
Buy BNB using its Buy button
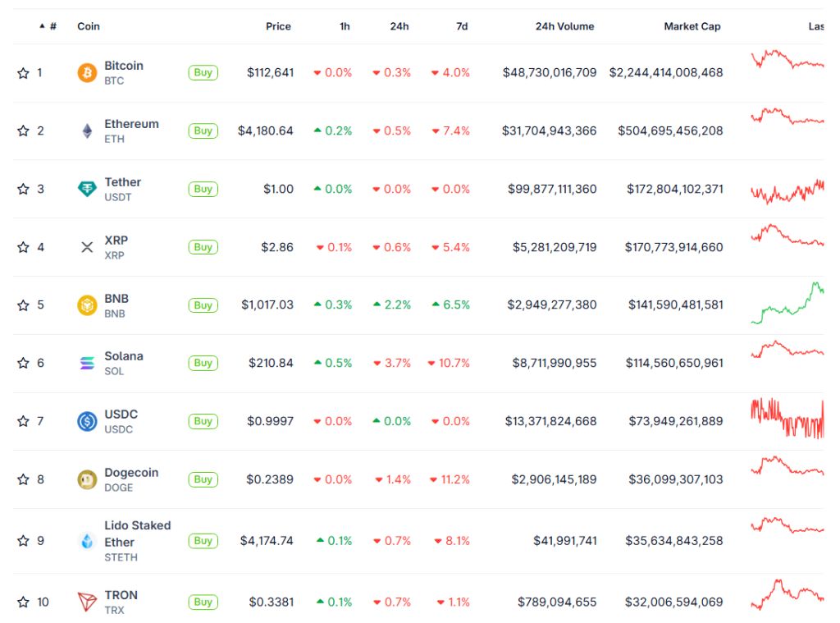tap(203, 305)
